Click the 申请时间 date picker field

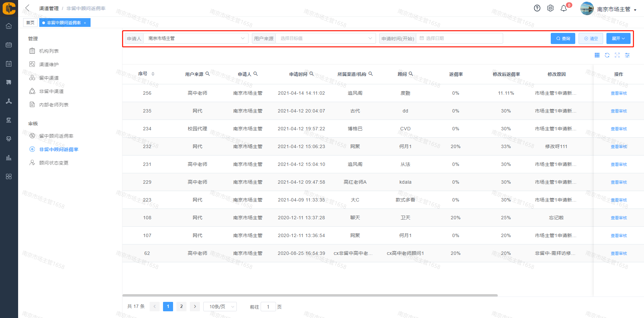(x=460, y=38)
